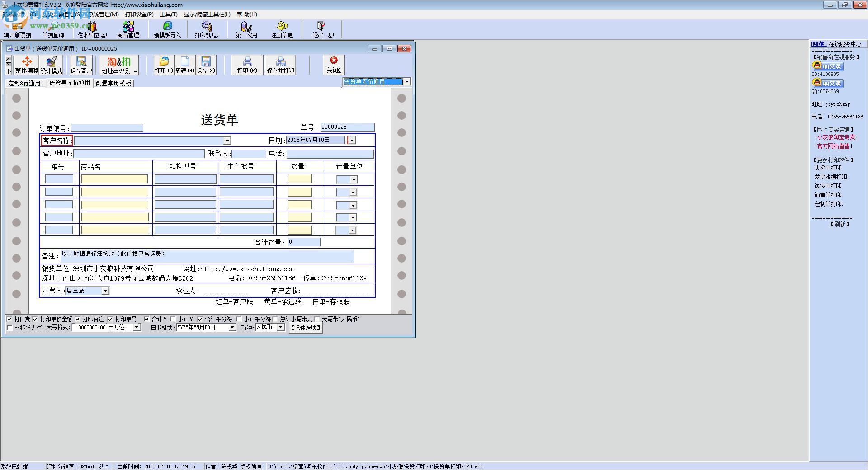Screen dimensions: 868x470
Task: Click the 打开 open icon
Action: [164, 65]
